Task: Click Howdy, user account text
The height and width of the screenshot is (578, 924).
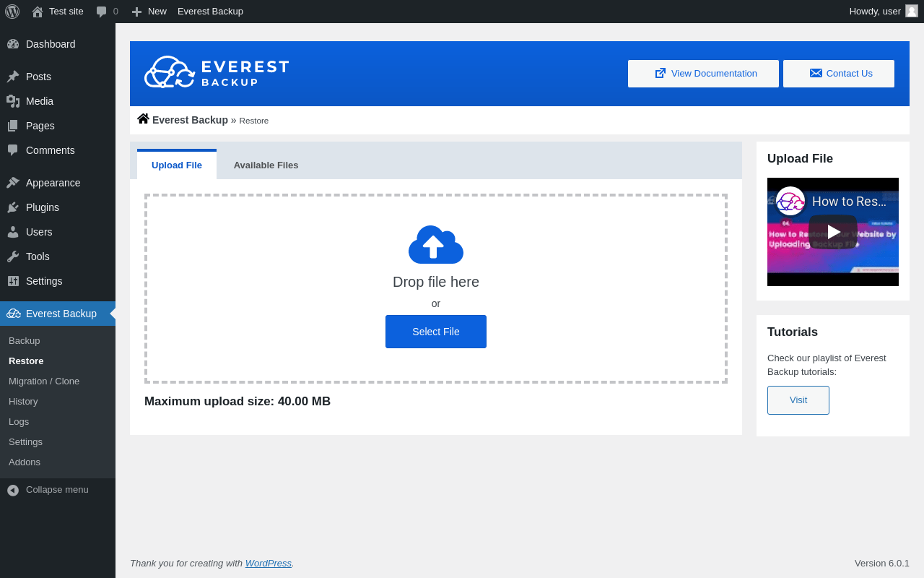Action: click(875, 12)
